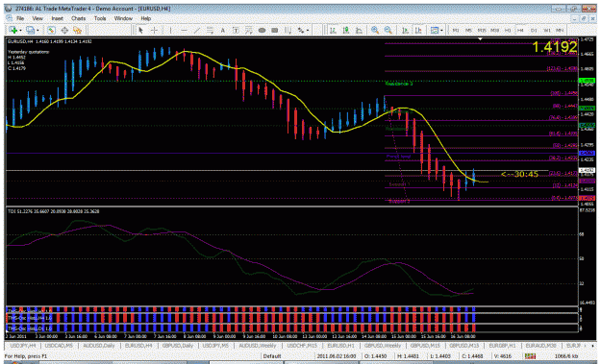Select the Text 'A' tool
This screenshot has height=364, width=601.
[222, 30]
